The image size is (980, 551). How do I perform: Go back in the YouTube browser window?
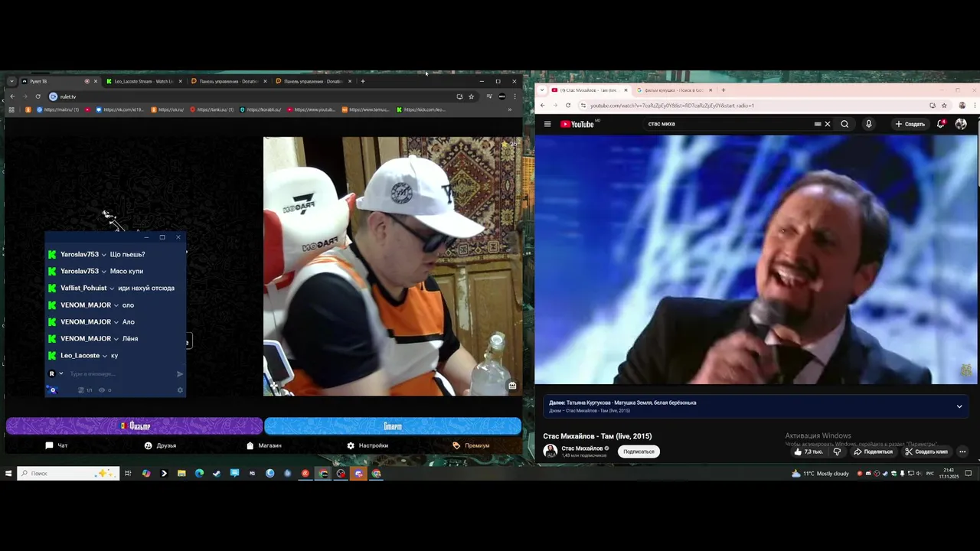pyautogui.click(x=542, y=106)
